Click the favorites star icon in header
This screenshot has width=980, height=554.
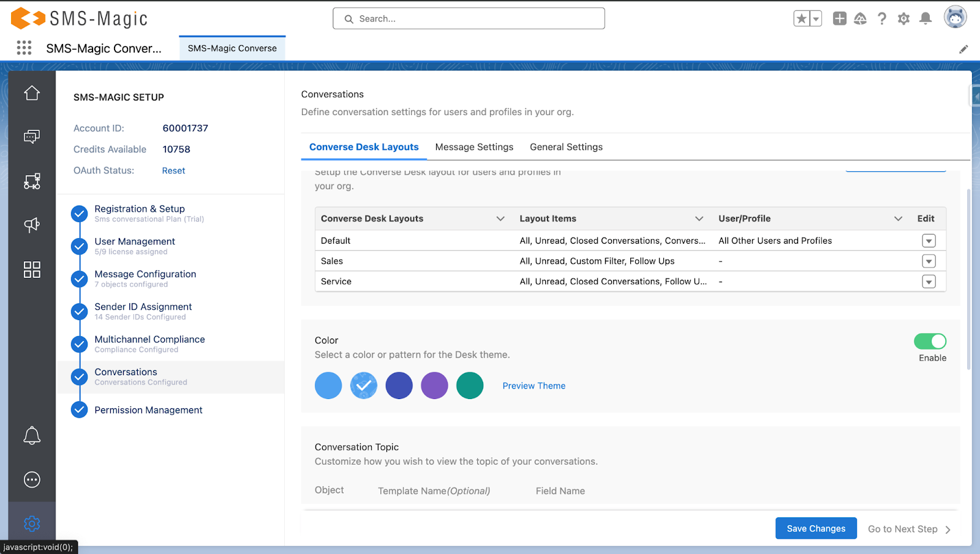[x=801, y=19]
